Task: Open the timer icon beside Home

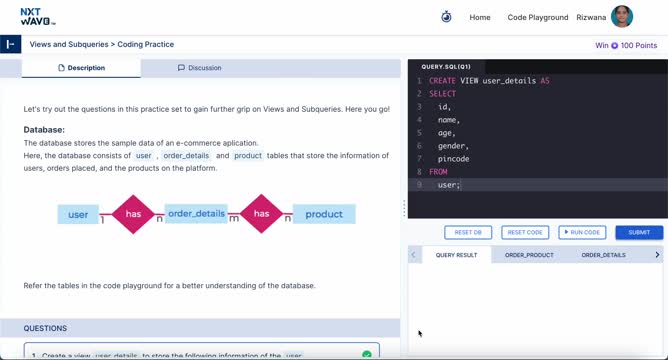Action: click(446, 17)
